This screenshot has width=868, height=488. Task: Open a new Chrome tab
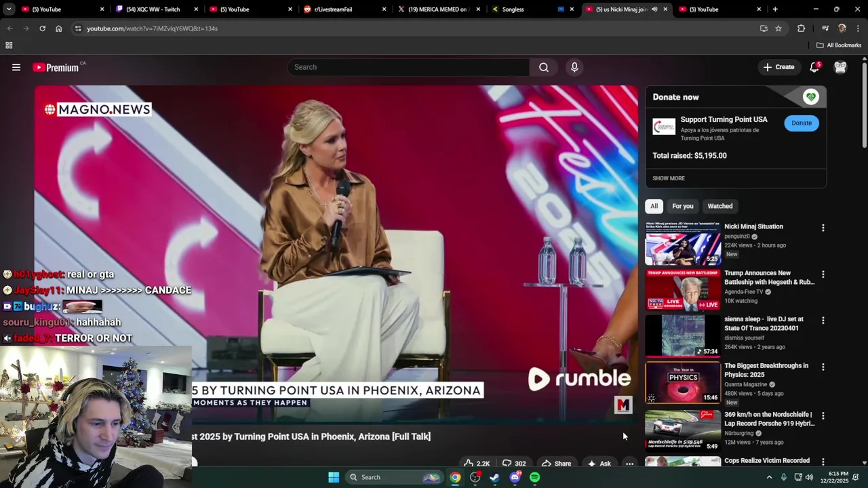(x=775, y=9)
